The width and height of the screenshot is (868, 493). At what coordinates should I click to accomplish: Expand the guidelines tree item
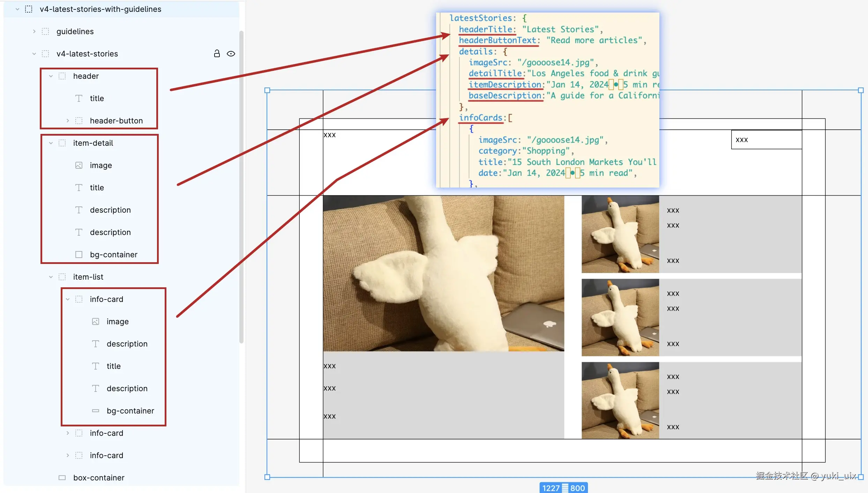pyautogui.click(x=34, y=31)
